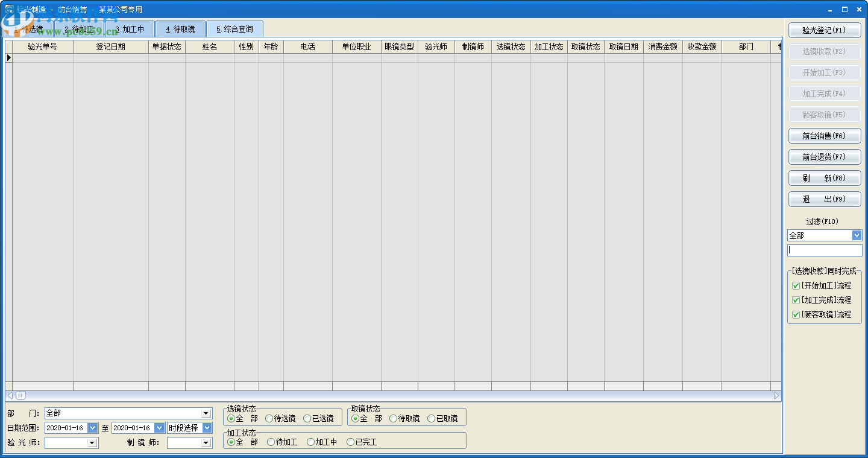
Task: Exit using the 退出(F9) button
Action: [x=825, y=199]
